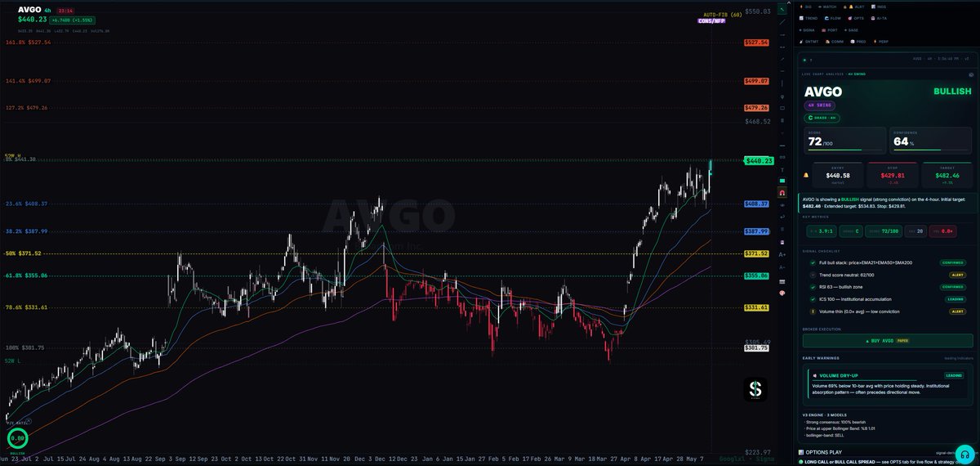Click the Target $482.46 card
Image resolution: width=980 pixels, height=466 pixels.
[947, 175]
